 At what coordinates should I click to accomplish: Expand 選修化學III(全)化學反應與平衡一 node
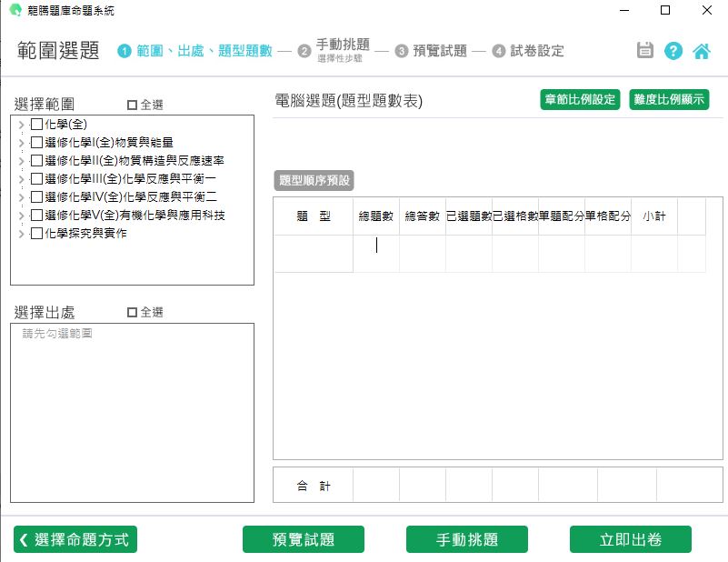(21, 179)
